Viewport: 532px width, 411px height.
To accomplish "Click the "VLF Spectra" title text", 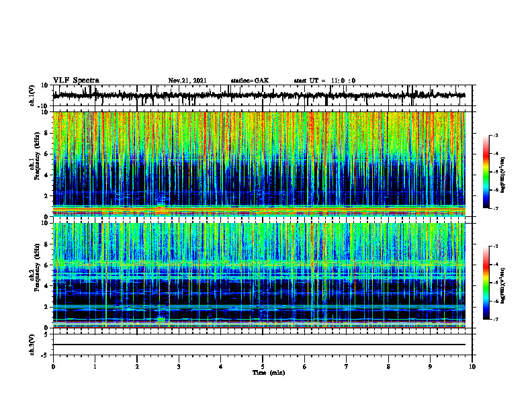I will click(x=76, y=81).
